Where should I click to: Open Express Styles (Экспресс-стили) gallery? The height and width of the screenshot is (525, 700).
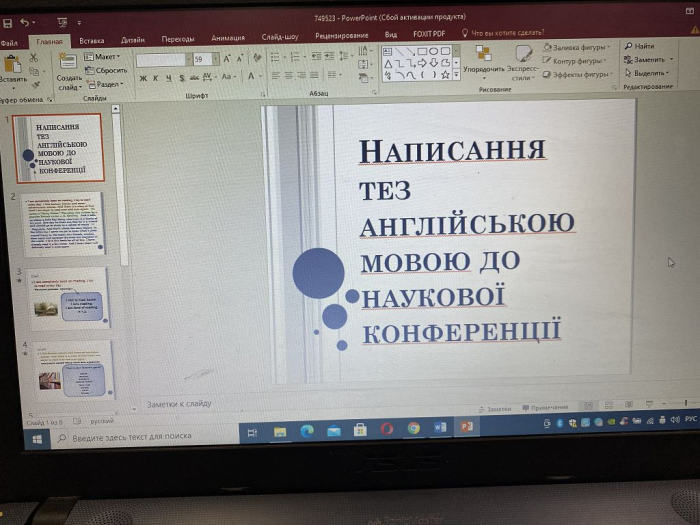point(523,59)
